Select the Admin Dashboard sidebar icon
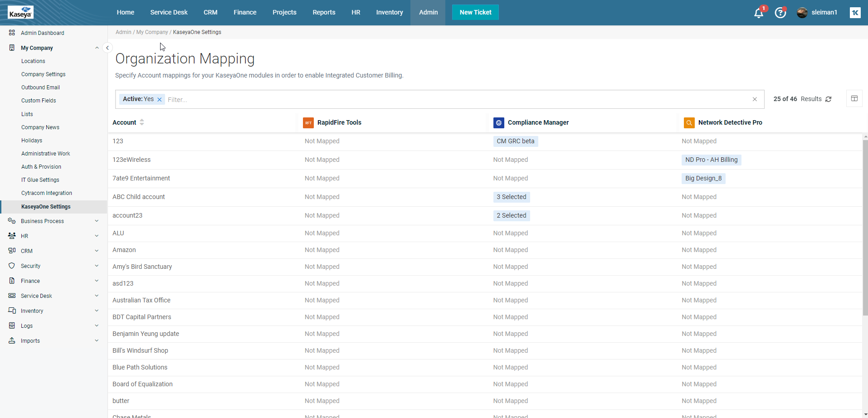Image resolution: width=868 pixels, height=418 pixels. coord(11,33)
